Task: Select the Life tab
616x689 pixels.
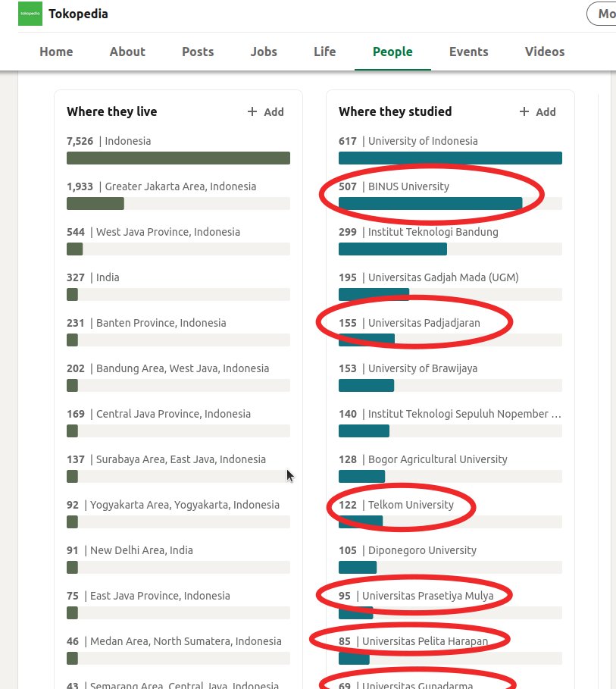Action: click(325, 52)
